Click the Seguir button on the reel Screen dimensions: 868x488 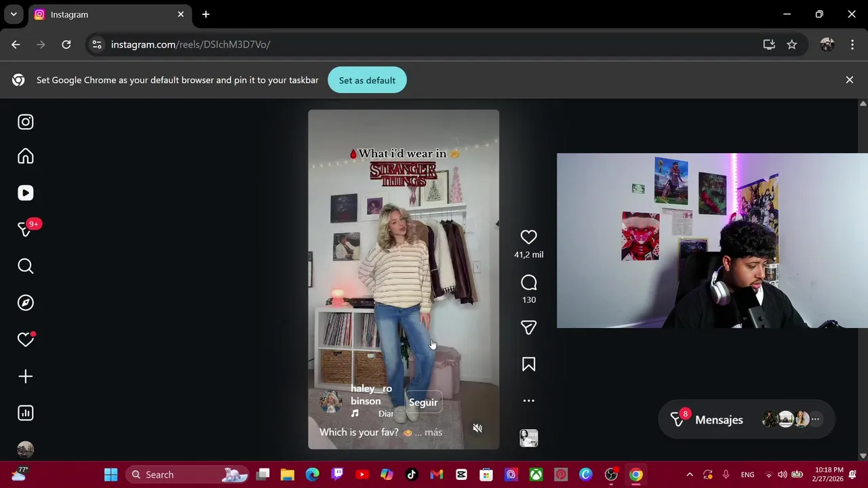click(423, 402)
